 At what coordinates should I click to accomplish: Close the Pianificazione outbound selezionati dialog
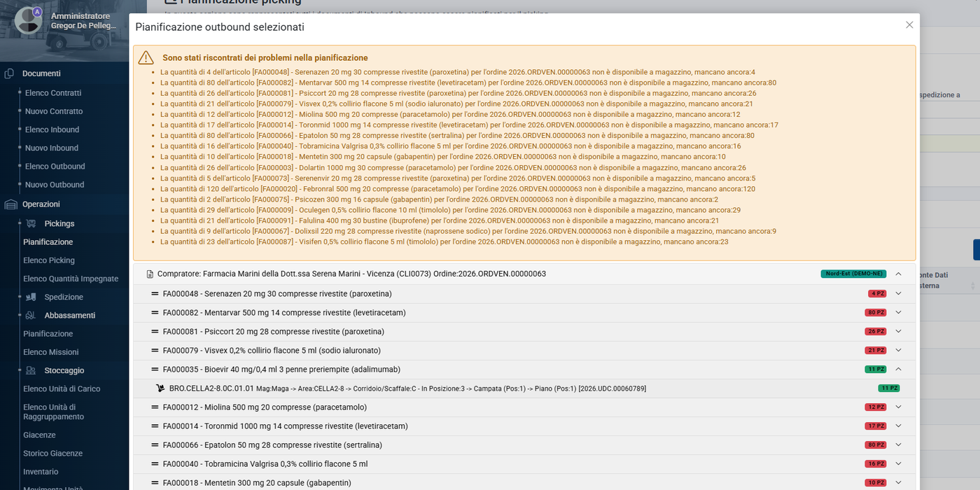click(x=909, y=25)
